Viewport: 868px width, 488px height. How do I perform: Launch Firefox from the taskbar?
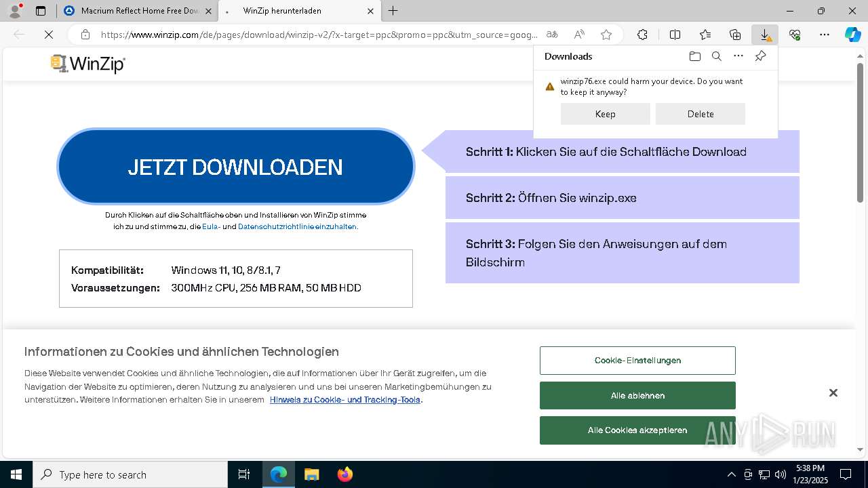click(345, 474)
